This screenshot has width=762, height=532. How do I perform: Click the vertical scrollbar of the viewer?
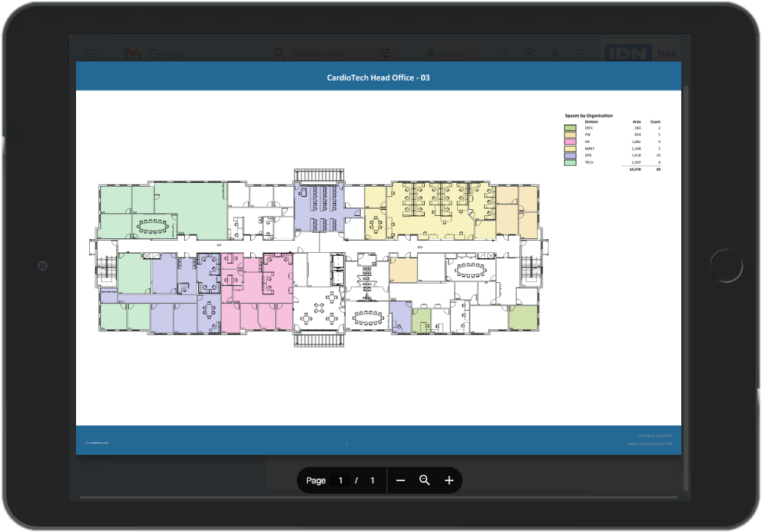[685, 289]
